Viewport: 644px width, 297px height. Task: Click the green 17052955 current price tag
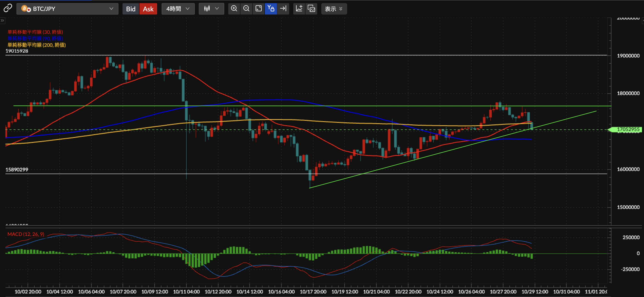[x=627, y=129]
